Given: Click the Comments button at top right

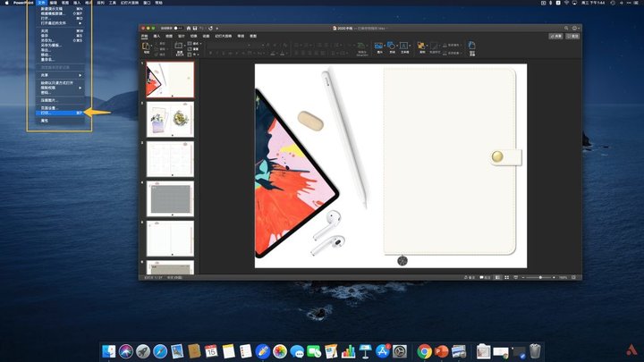Looking at the screenshot, I should point(572,36).
